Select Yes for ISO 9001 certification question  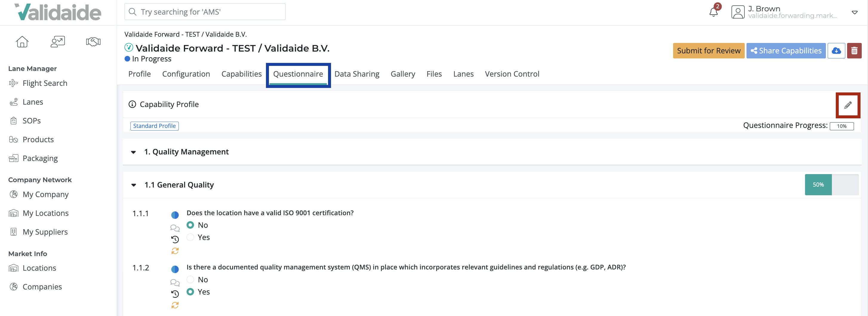190,237
